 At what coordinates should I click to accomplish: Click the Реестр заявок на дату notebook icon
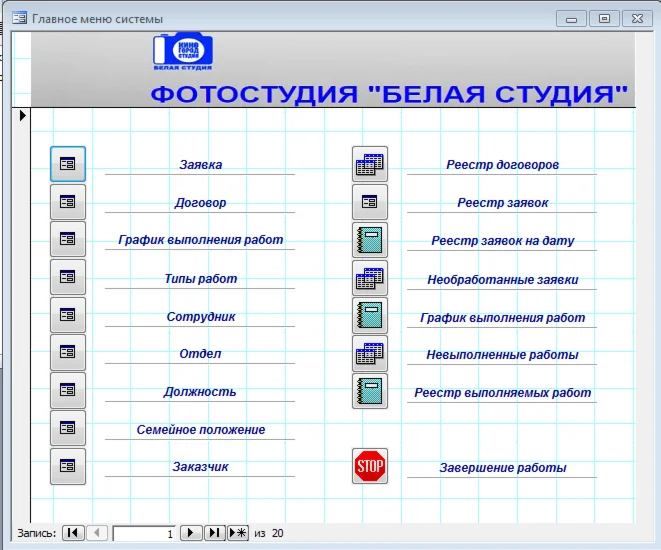pyautogui.click(x=370, y=240)
